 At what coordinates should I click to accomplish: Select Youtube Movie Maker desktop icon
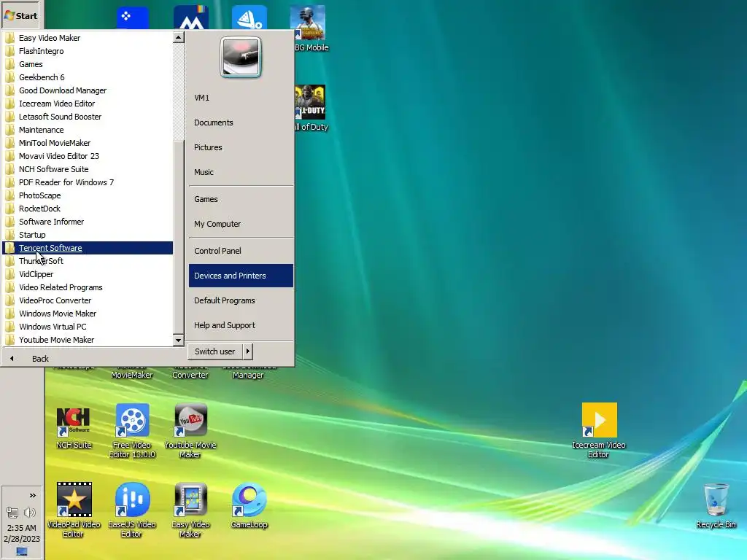[x=190, y=431]
